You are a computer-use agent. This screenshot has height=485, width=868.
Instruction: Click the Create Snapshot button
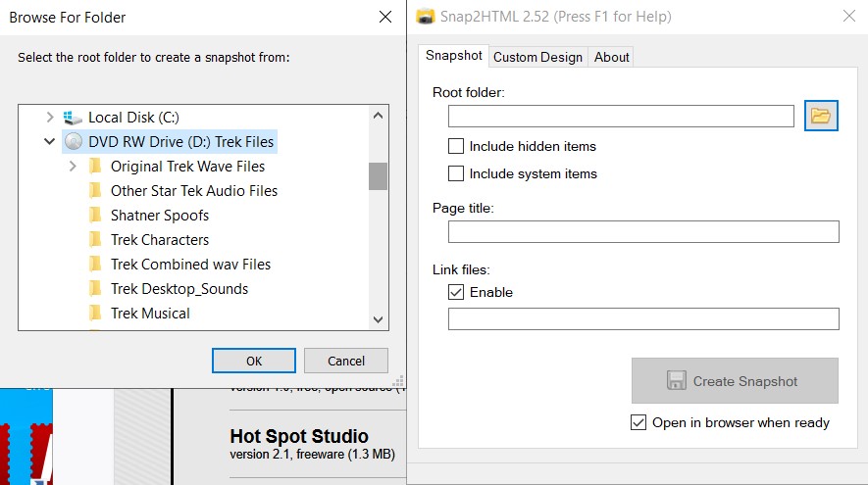735,380
